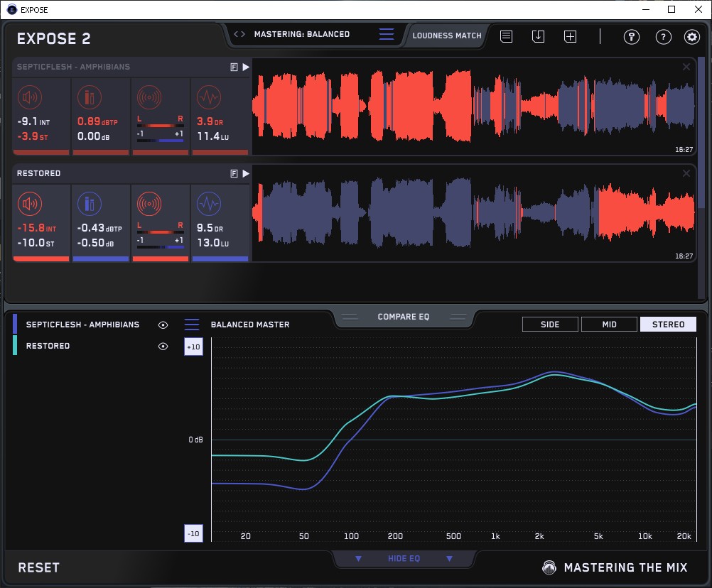Click the peaks meter icon for Septicflesh track

pyautogui.click(x=90, y=97)
